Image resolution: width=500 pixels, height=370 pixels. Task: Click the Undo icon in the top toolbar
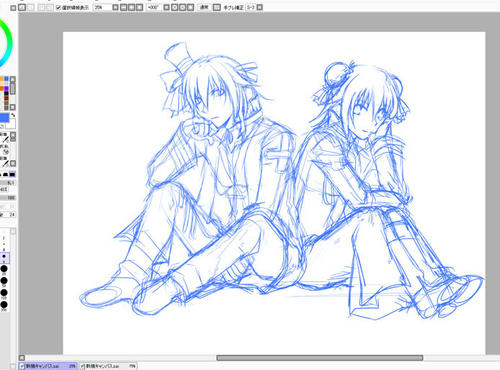click(x=22, y=7)
